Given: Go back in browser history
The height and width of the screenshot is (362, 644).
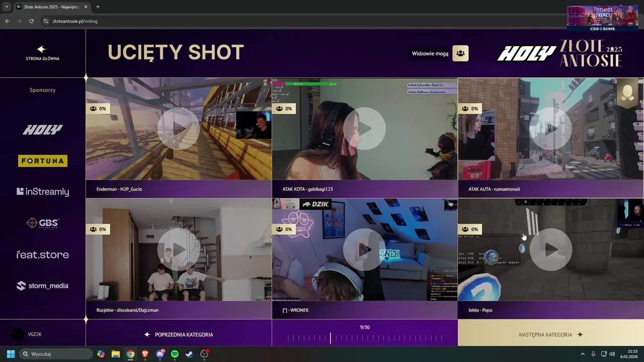Looking at the screenshot, I should point(7,21).
